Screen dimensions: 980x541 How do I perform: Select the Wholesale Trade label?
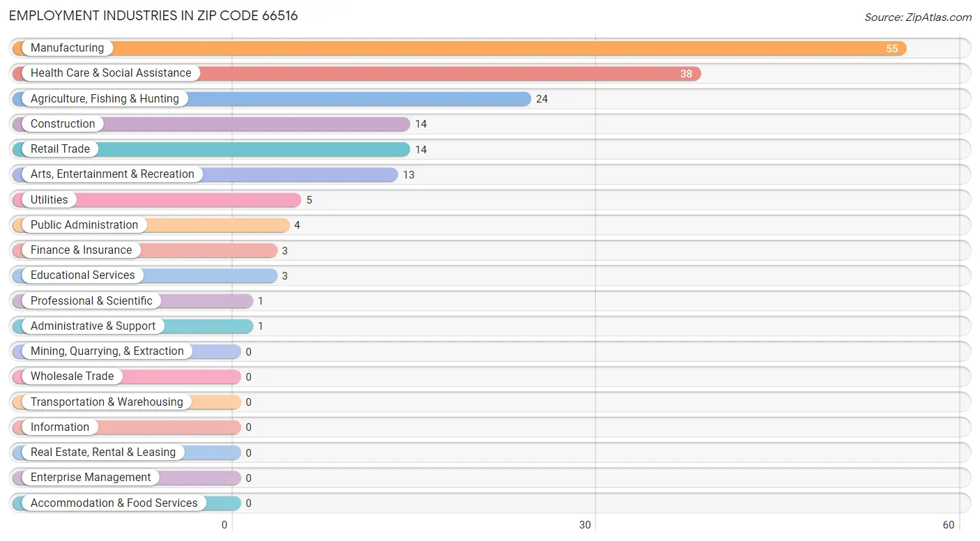click(x=72, y=376)
